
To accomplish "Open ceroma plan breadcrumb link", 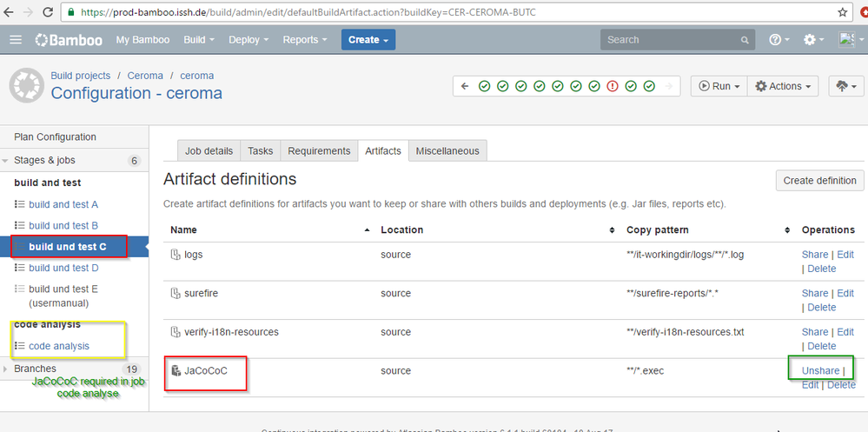I will click(x=196, y=76).
